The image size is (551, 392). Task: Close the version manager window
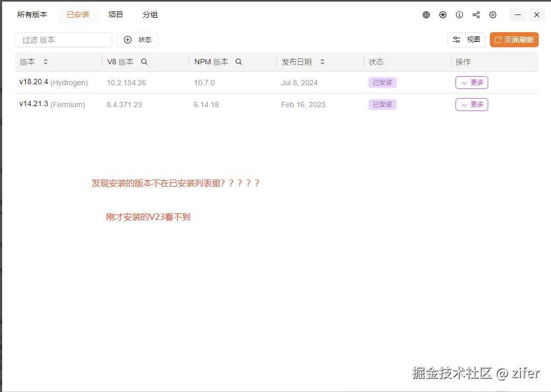pos(537,15)
